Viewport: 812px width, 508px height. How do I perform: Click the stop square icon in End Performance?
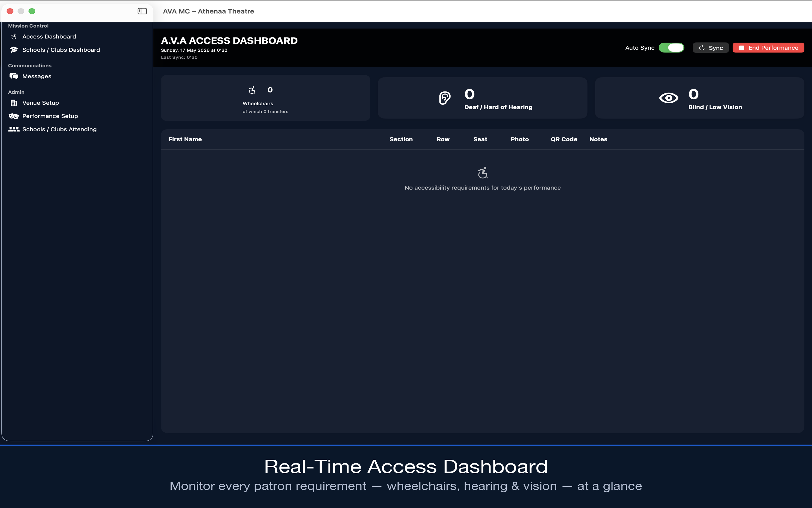click(x=742, y=48)
